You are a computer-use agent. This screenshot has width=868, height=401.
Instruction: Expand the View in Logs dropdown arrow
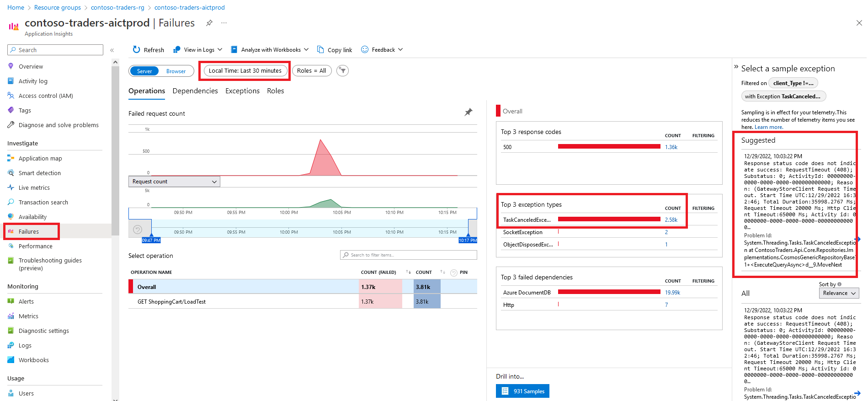(220, 49)
